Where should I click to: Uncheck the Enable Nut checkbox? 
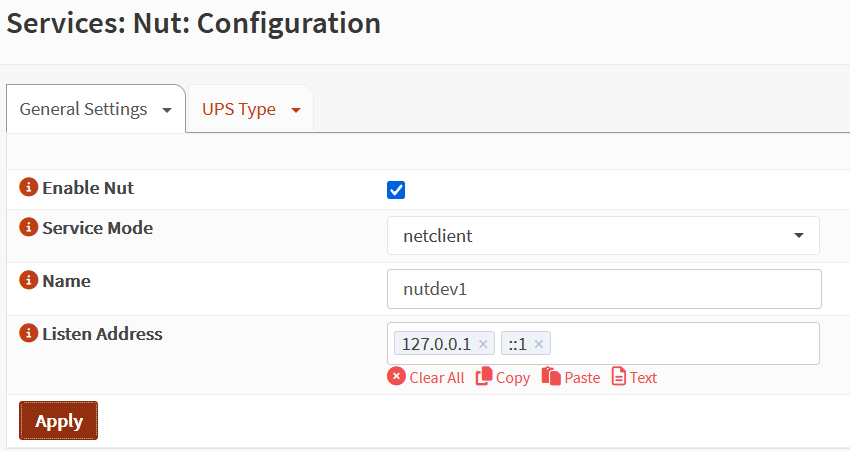pos(396,190)
